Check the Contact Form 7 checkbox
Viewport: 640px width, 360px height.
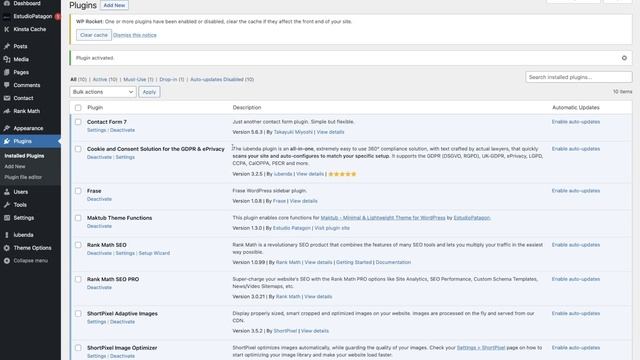(x=78, y=122)
